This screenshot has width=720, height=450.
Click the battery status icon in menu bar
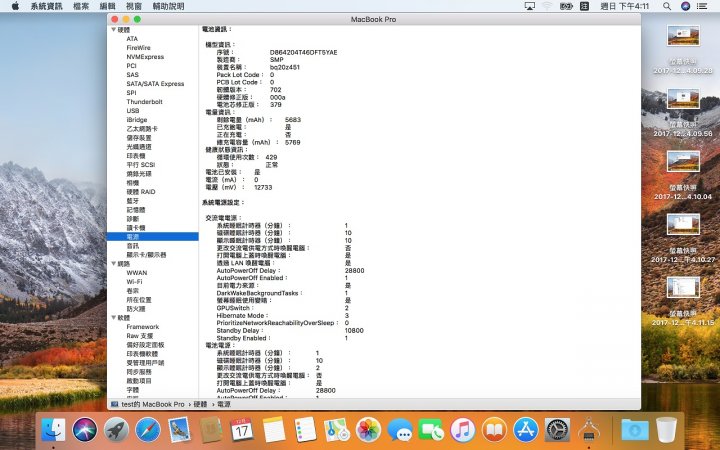[x=566, y=6]
